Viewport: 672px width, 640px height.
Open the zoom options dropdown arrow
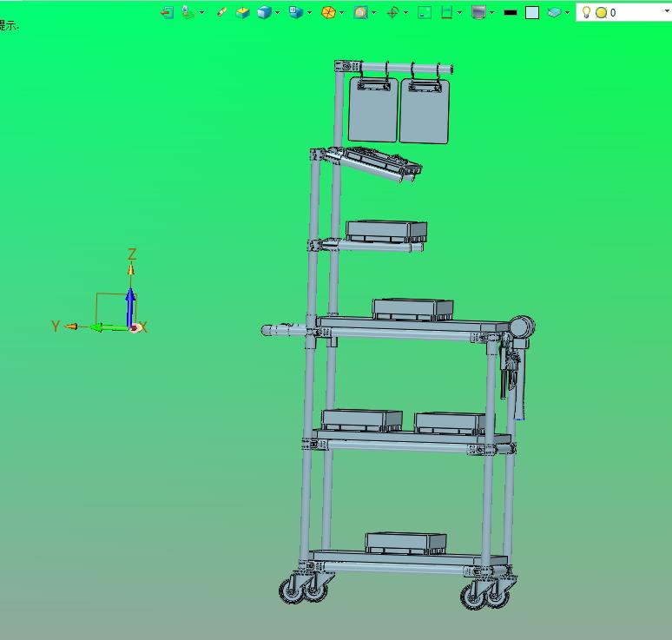(x=373, y=13)
